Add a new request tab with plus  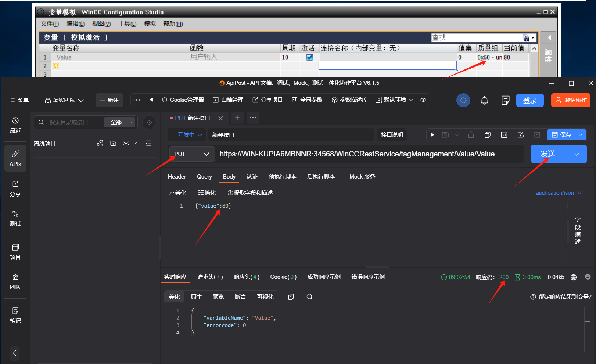[237, 118]
